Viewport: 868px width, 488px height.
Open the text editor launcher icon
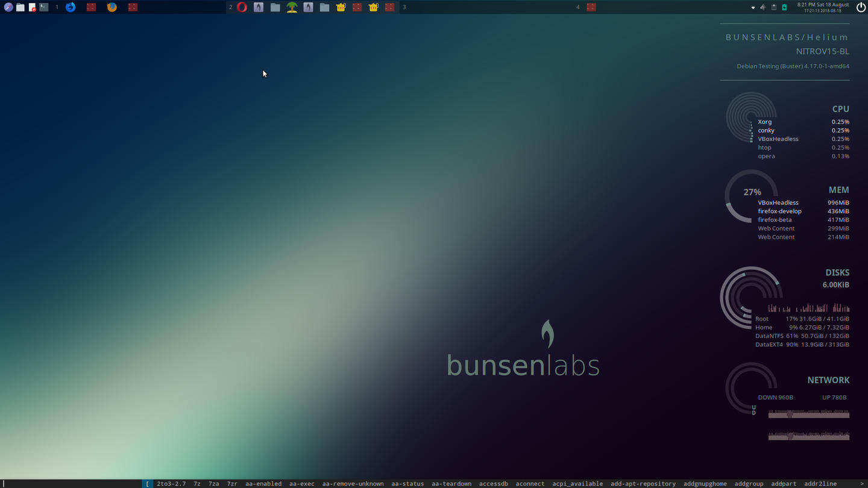(x=33, y=7)
